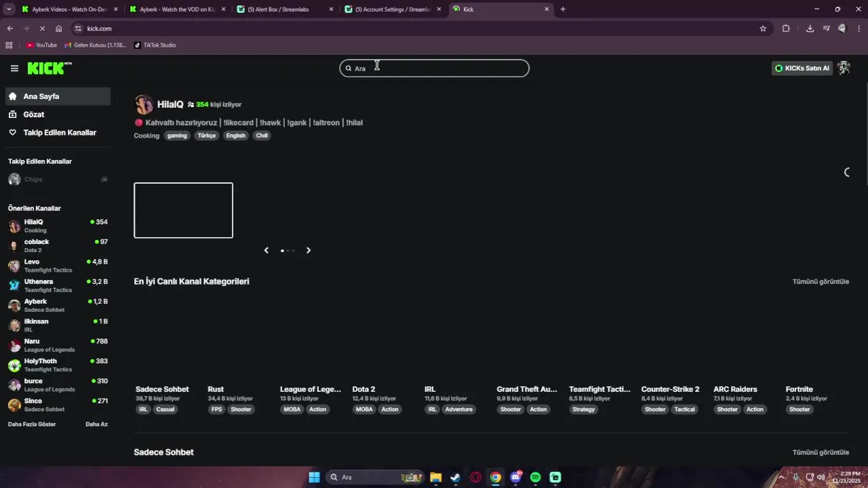Open Takip Edilen Kanallar page
868x488 pixels.
point(58,132)
